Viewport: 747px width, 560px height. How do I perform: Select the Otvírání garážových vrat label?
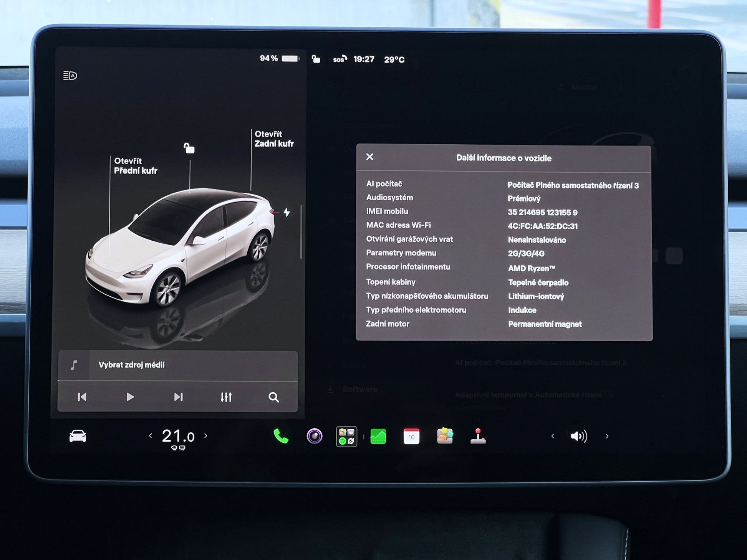point(409,239)
